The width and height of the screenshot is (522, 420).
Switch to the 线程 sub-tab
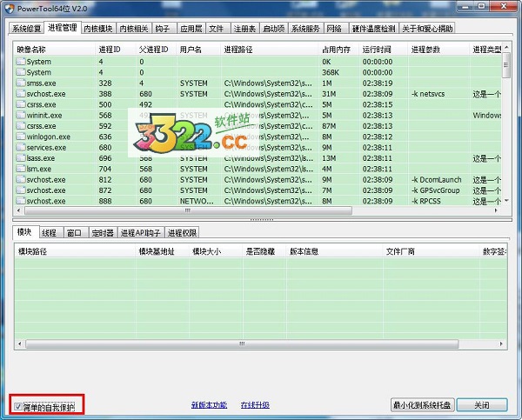point(50,232)
